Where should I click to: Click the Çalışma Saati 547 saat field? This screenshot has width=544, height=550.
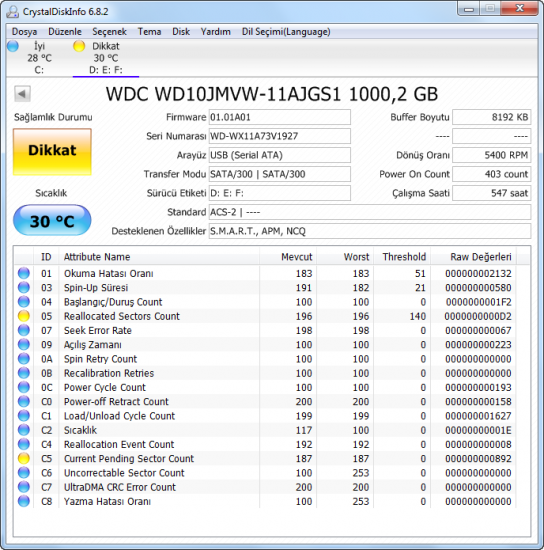point(491,193)
